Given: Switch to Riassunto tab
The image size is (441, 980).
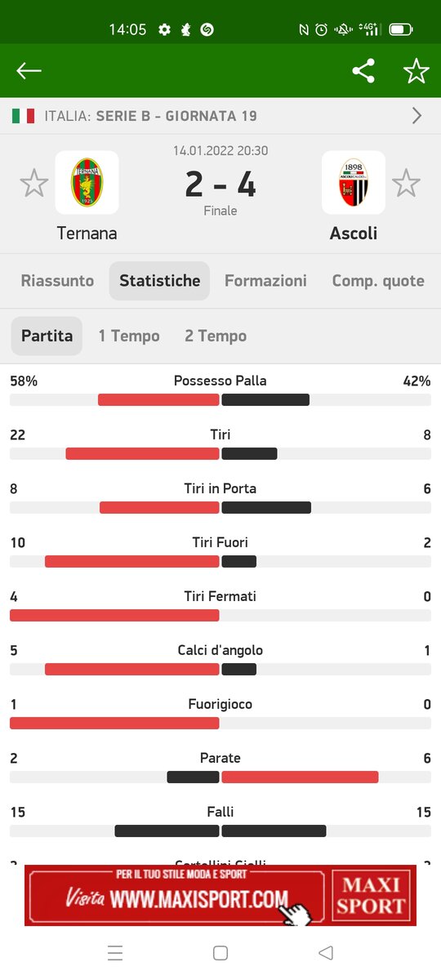Looking at the screenshot, I should pos(57,281).
